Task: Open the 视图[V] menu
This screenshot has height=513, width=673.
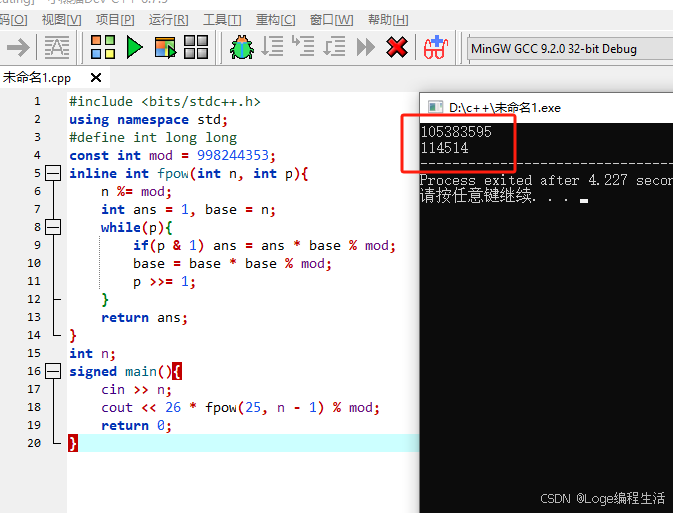Action: pos(61,20)
